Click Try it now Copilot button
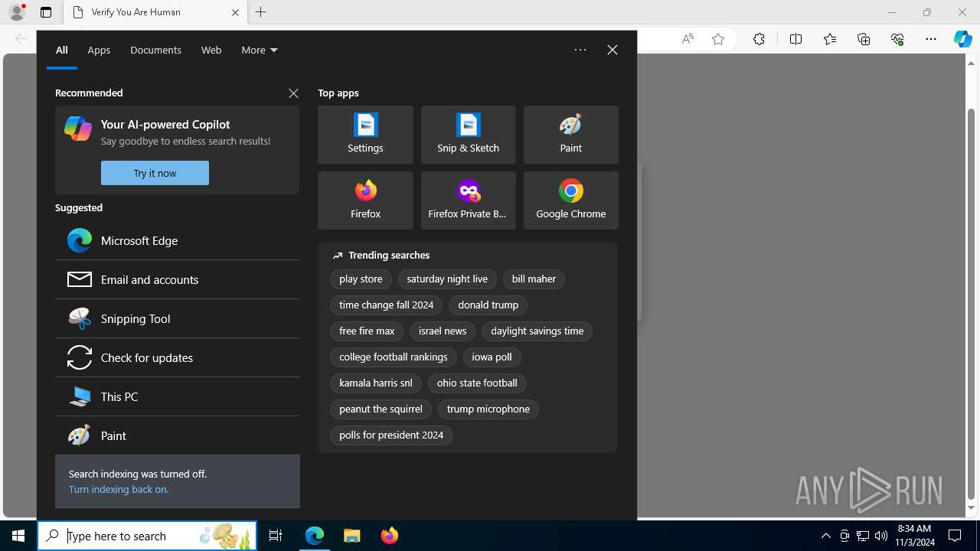Image resolution: width=980 pixels, height=551 pixels. (x=155, y=173)
